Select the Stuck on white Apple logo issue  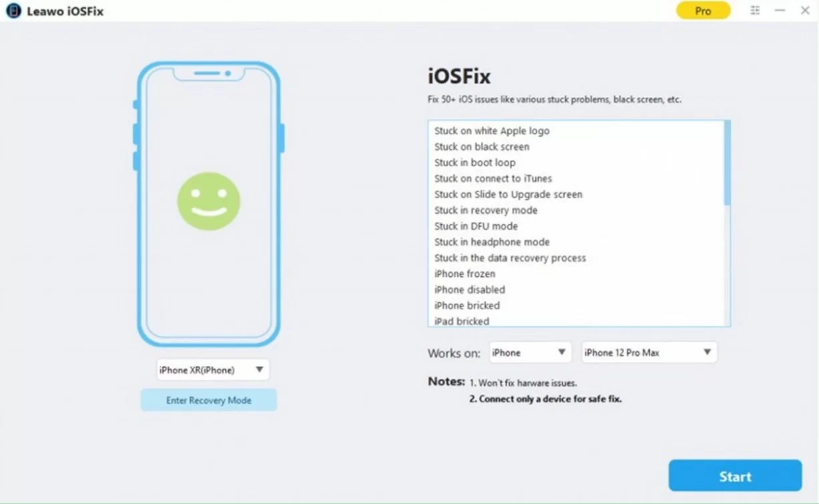(x=491, y=131)
